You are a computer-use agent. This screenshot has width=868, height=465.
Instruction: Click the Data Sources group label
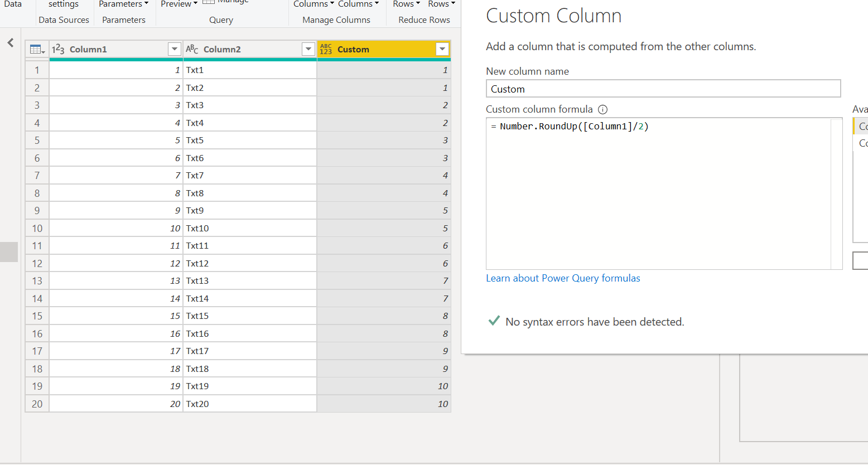[x=64, y=20]
